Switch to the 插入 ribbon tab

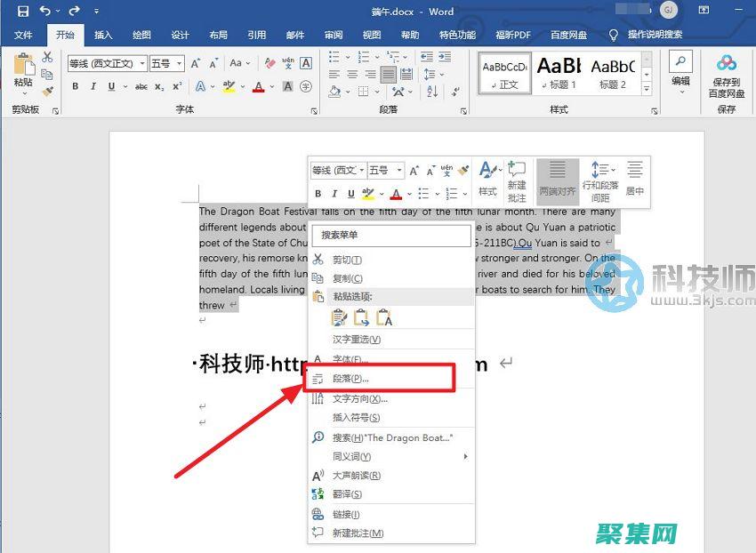pos(102,35)
